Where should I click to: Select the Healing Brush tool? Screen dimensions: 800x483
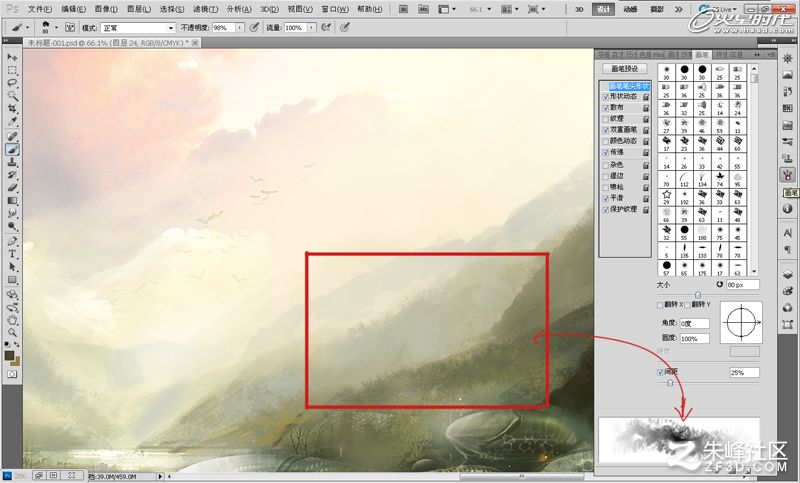coord(12,136)
